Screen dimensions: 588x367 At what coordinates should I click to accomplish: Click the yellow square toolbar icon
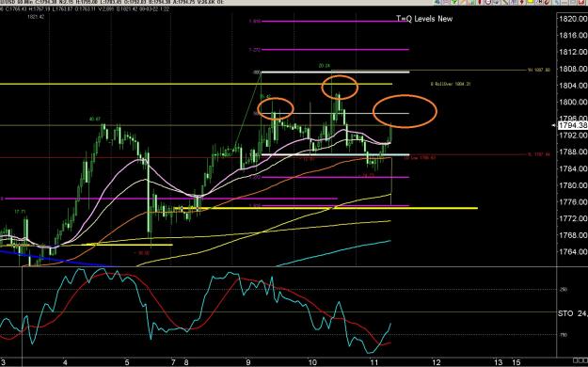pos(531,2)
